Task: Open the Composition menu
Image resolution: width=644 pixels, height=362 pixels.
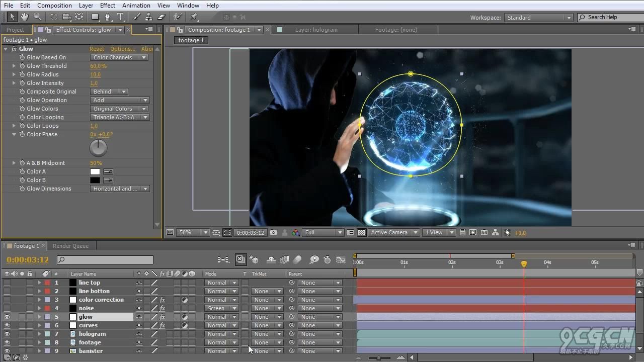Action: point(54,6)
